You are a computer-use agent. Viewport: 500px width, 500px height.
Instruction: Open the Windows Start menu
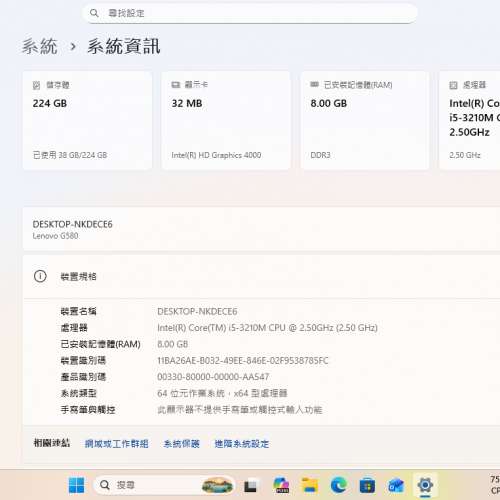tap(76, 485)
